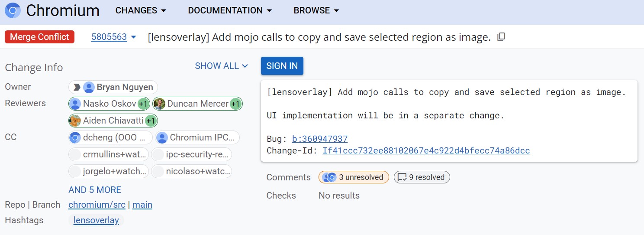Show remaining CCs via AND 5 MORE
Image resolution: width=644 pixels, height=235 pixels.
(95, 190)
